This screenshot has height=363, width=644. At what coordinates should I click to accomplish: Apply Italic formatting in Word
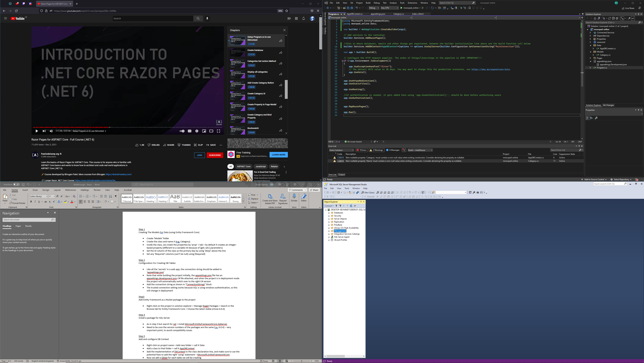(35, 202)
